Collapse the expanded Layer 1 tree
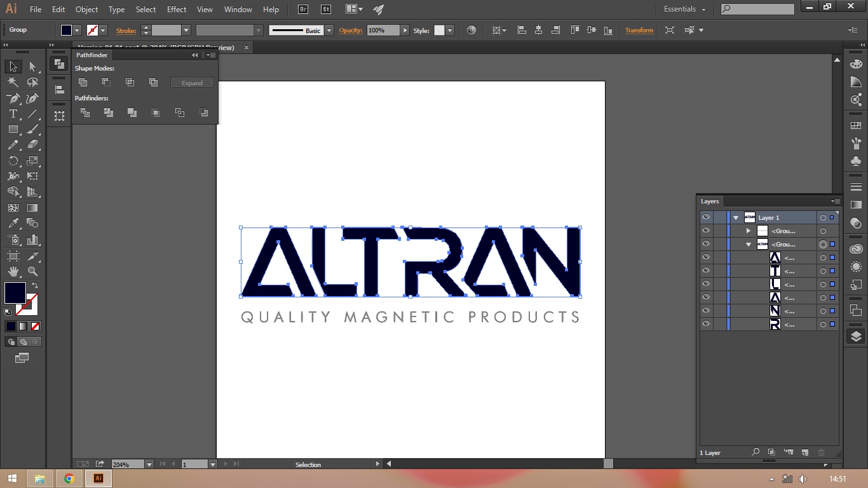 click(735, 217)
